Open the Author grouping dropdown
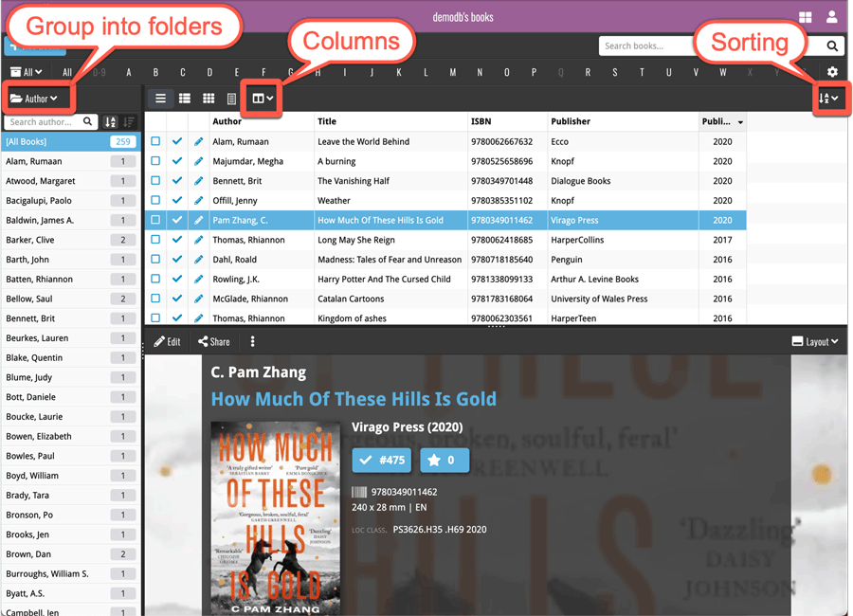The image size is (853, 616). (36, 98)
